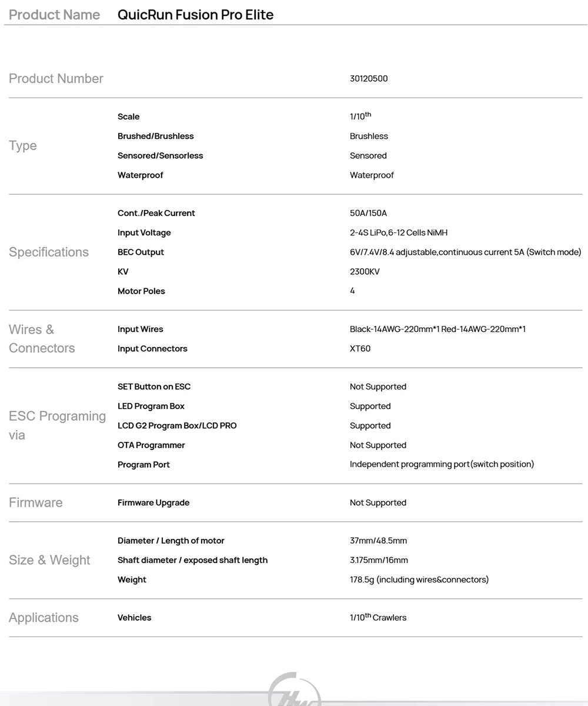Click the SET Button on ESC label
The width and height of the screenshot is (588, 706).
point(154,387)
